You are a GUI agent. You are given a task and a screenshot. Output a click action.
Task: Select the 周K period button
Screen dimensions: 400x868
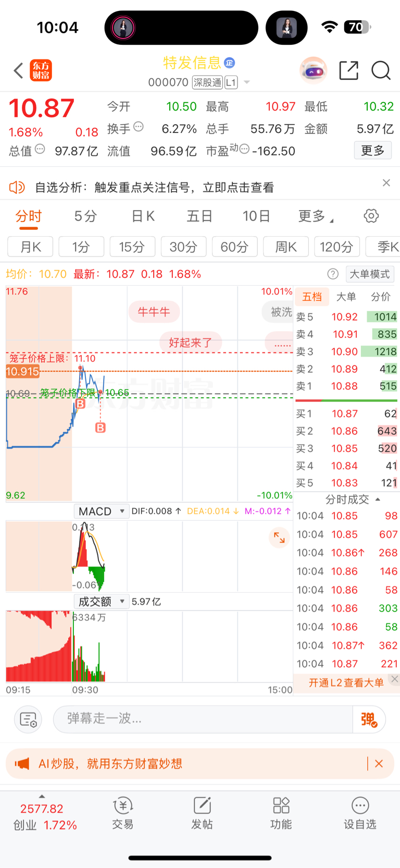click(286, 247)
